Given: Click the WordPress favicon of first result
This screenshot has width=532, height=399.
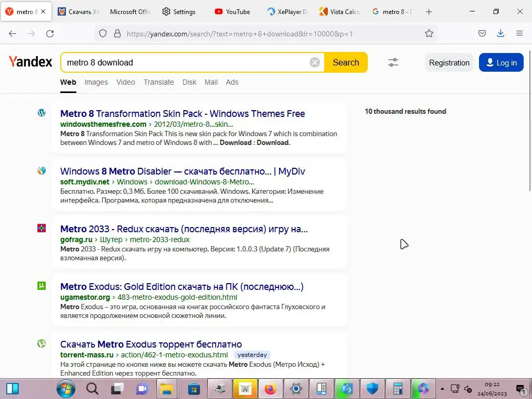Looking at the screenshot, I should (x=42, y=113).
